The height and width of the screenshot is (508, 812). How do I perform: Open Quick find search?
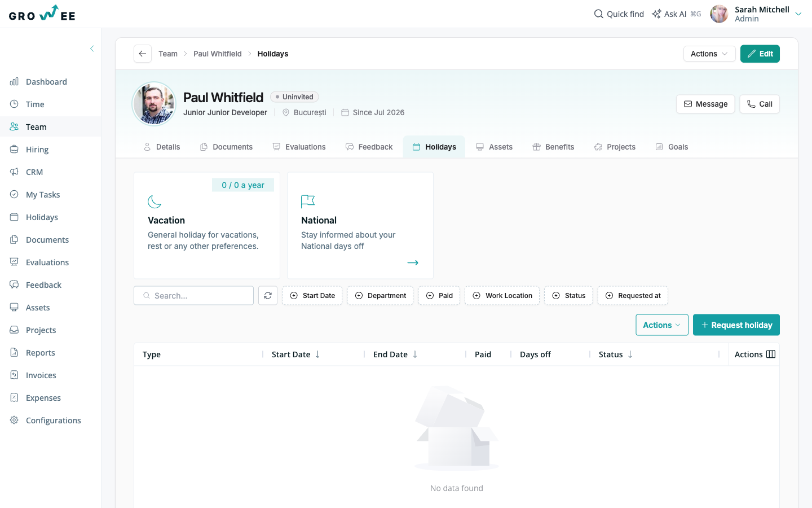tap(619, 14)
